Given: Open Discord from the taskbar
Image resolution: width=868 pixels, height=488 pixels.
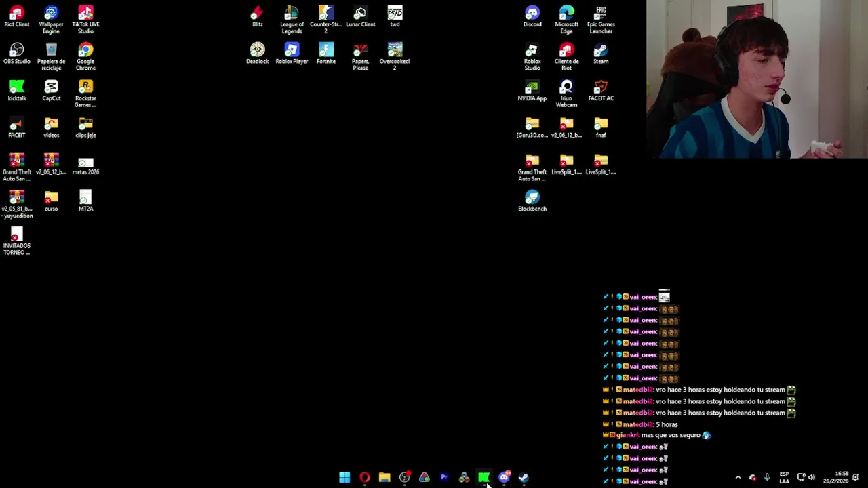Looking at the screenshot, I should pyautogui.click(x=504, y=477).
